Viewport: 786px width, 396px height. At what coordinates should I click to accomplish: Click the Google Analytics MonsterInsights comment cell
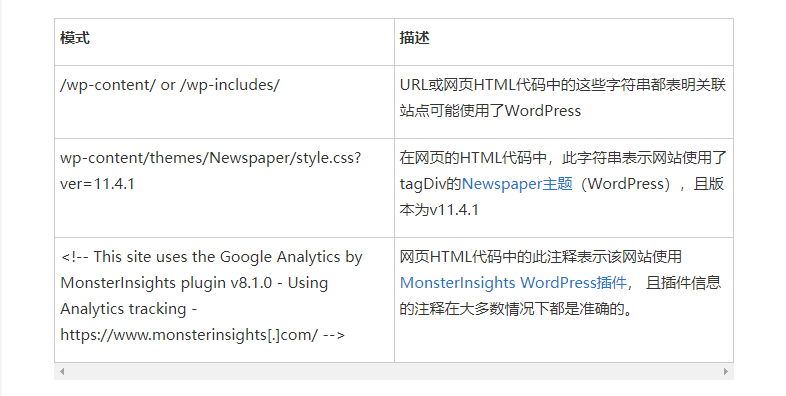[x=225, y=300]
